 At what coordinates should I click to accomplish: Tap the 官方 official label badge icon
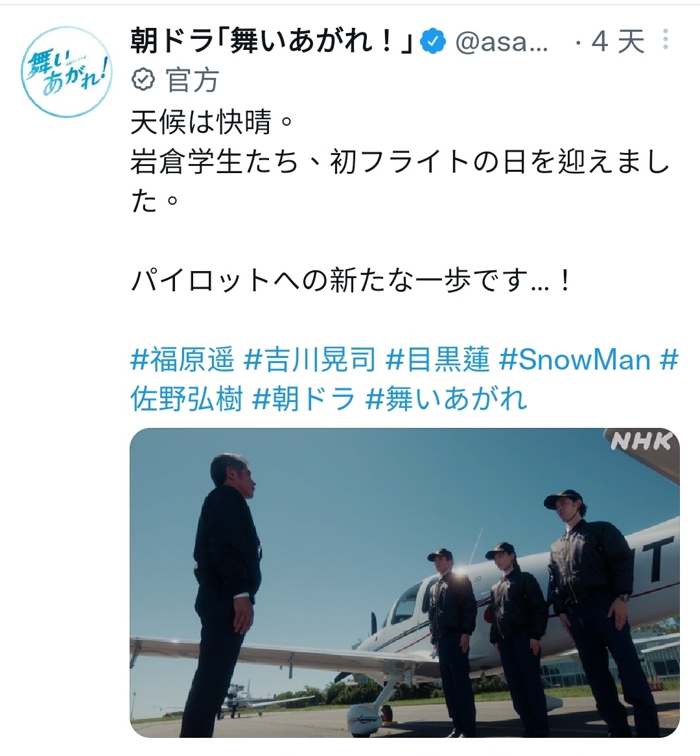coord(143,80)
